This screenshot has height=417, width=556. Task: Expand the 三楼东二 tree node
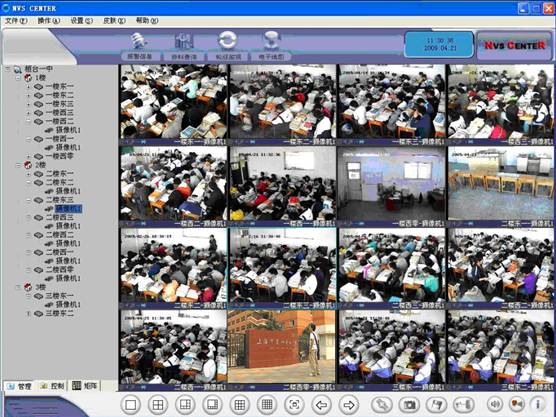[29, 313]
